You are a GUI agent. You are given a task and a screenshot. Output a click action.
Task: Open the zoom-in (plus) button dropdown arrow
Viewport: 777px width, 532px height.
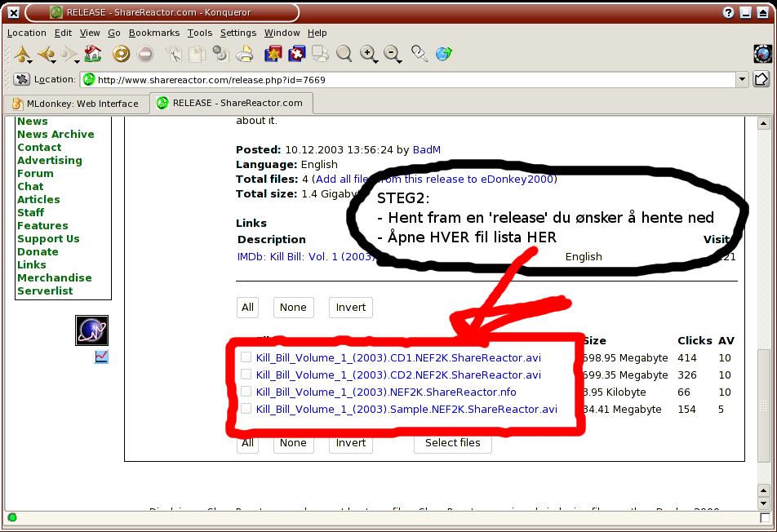(376, 60)
